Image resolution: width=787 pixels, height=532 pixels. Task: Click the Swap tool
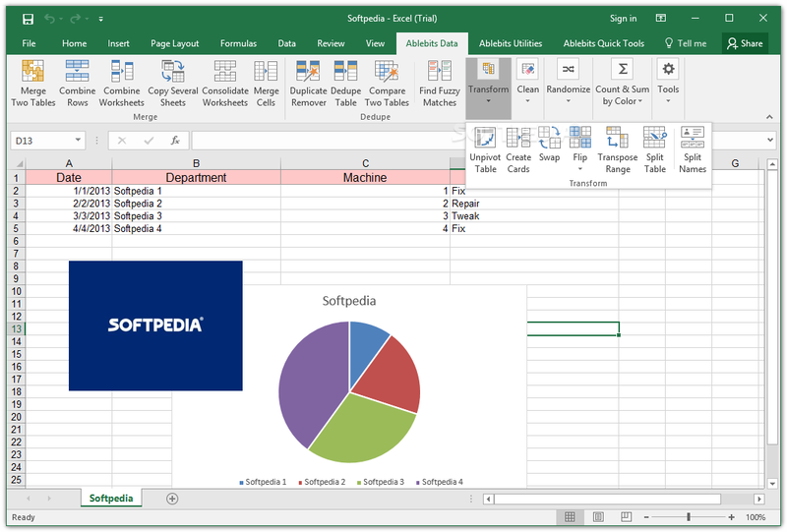click(x=549, y=145)
